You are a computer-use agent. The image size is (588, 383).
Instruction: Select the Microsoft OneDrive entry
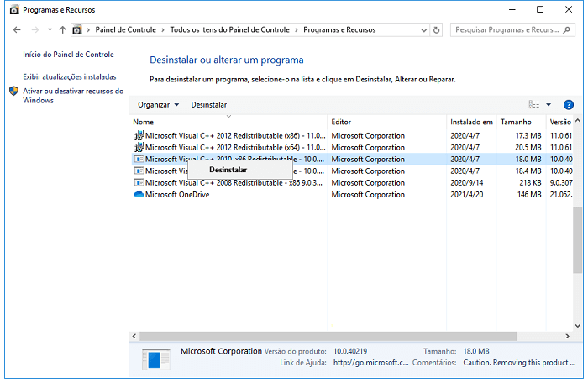click(353, 194)
